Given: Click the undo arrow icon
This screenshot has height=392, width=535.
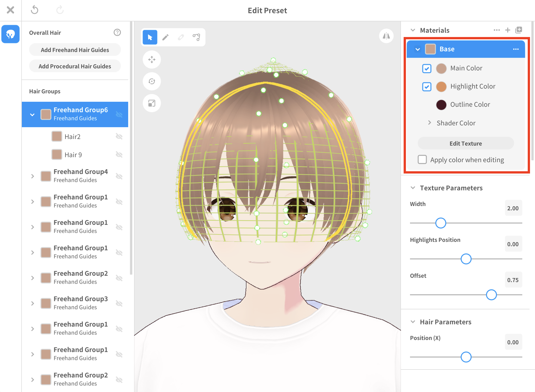Looking at the screenshot, I should click(x=35, y=10).
